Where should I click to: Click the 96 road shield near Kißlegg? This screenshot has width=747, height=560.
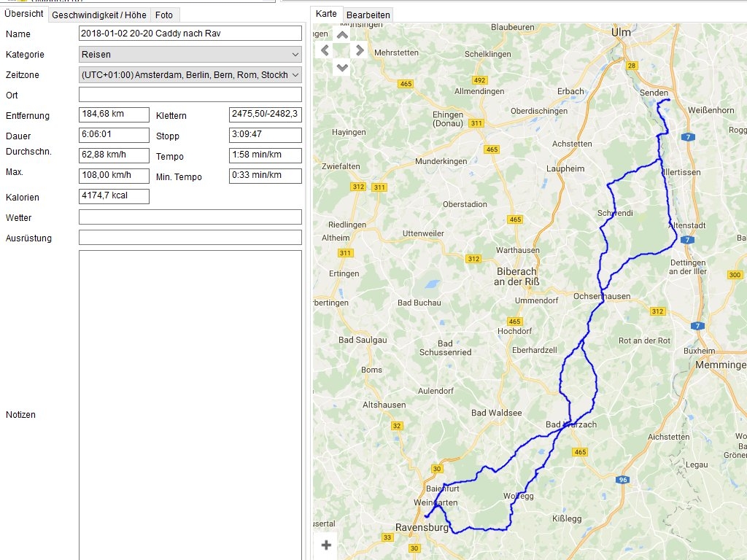click(622, 480)
